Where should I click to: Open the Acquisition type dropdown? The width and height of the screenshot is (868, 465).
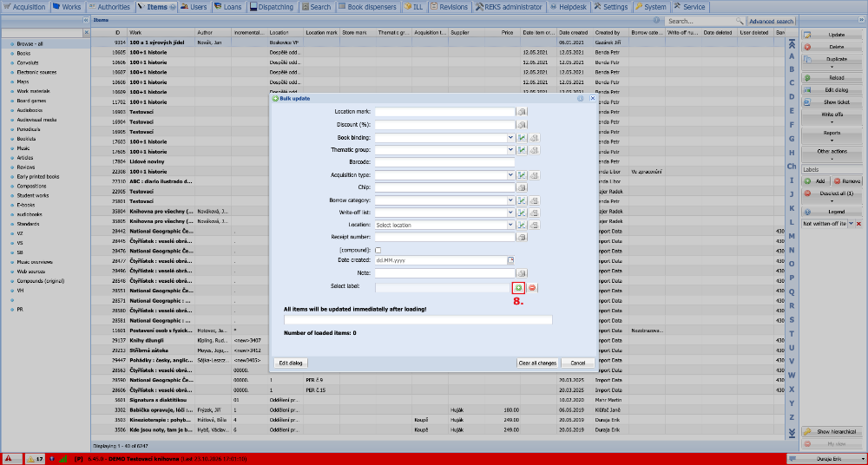click(510, 175)
